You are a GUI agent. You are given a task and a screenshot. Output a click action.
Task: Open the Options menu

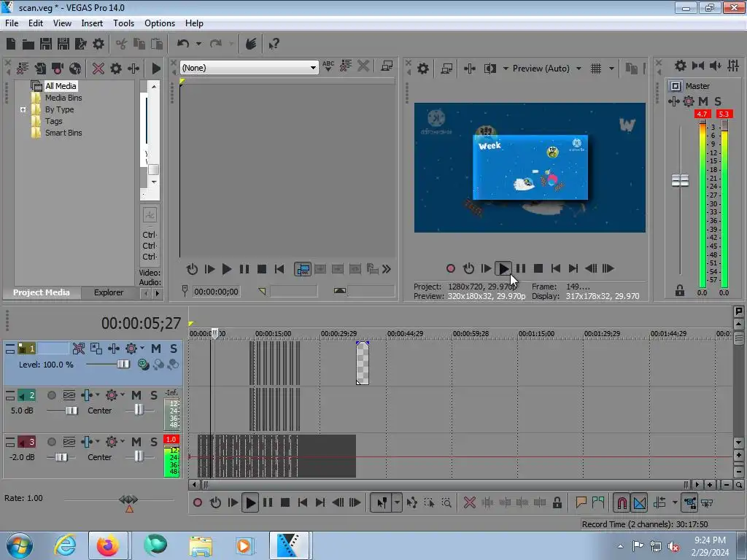click(x=160, y=23)
